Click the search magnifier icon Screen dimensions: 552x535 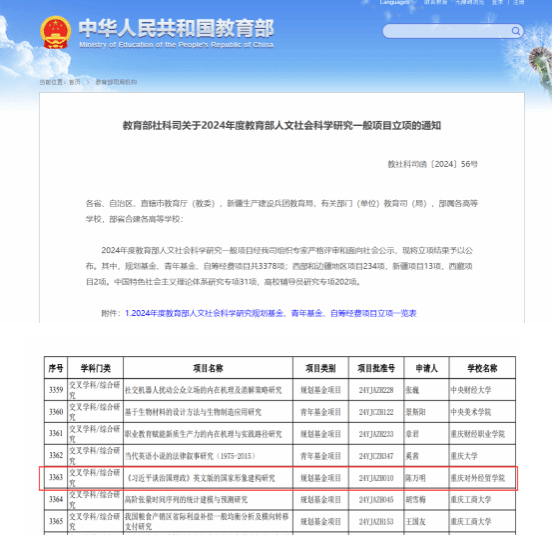(515, 31)
